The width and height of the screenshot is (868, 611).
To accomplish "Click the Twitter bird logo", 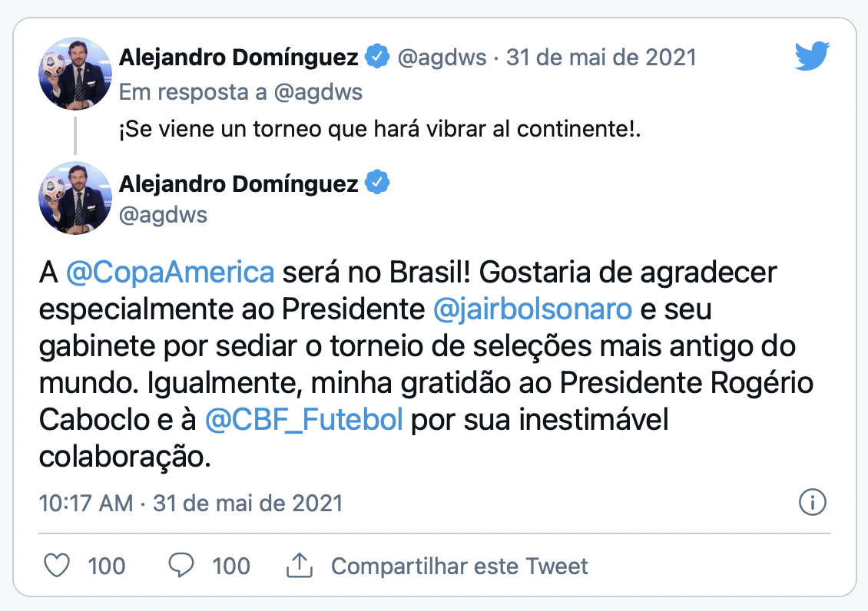I will [813, 58].
